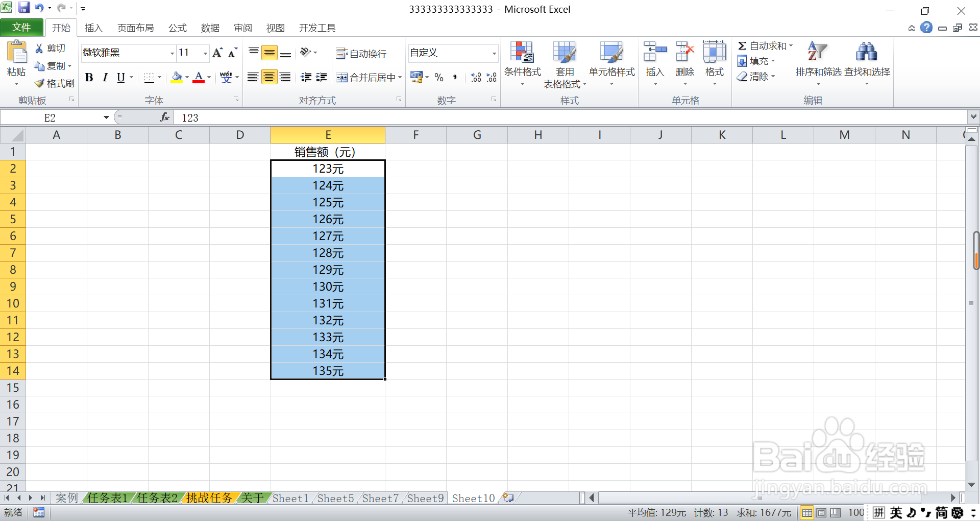Click the insert function fx icon
This screenshot has height=521, width=980.
[x=164, y=117]
